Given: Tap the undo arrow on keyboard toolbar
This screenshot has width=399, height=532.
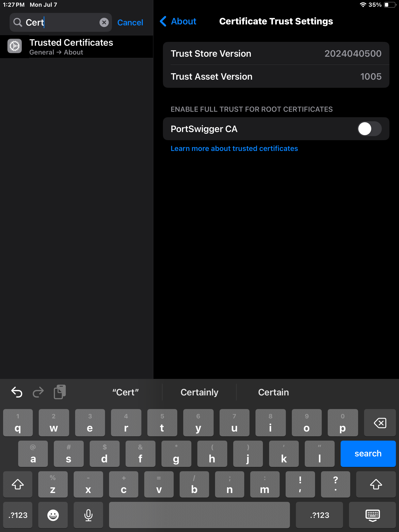Looking at the screenshot, I should pos(17,392).
